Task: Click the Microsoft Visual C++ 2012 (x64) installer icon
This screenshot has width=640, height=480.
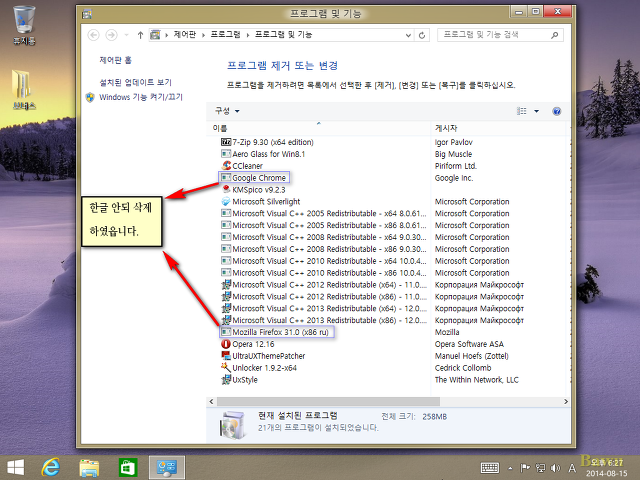Action: [x=226, y=284]
